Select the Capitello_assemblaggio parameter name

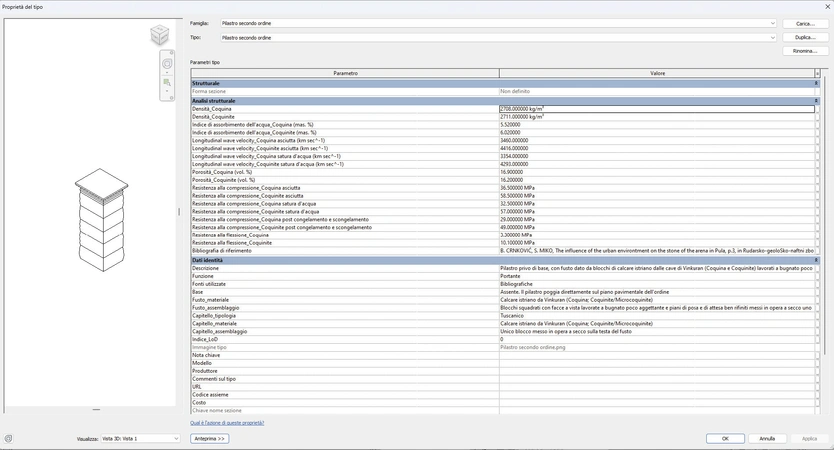(220, 331)
